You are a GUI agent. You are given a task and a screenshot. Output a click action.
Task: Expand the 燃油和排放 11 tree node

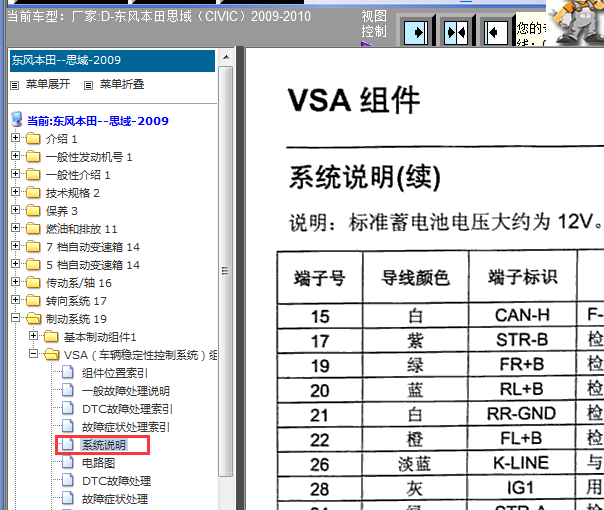(x=15, y=228)
